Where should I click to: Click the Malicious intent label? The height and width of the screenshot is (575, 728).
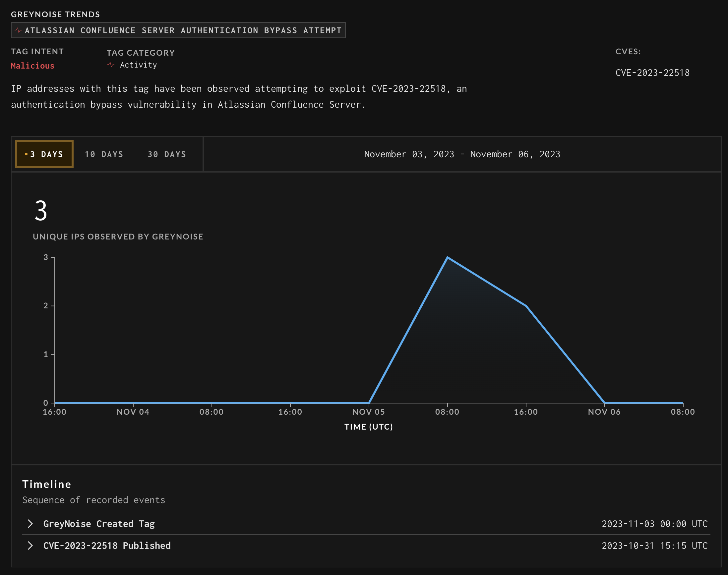click(32, 66)
